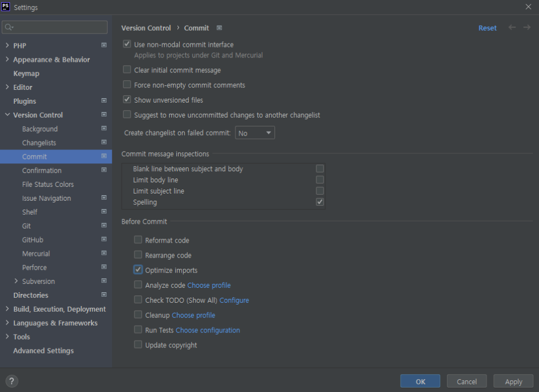Viewport: 539px width, 392px height.
Task: Click the project icon beside Perforce
Action: 104,267
